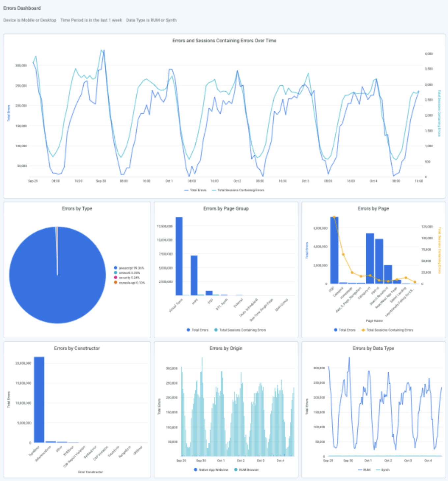Screen dimensions: 448x481
Task: Click the javascript legend dot in Errors by Type
Action: pyautogui.click(x=116, y=268)
